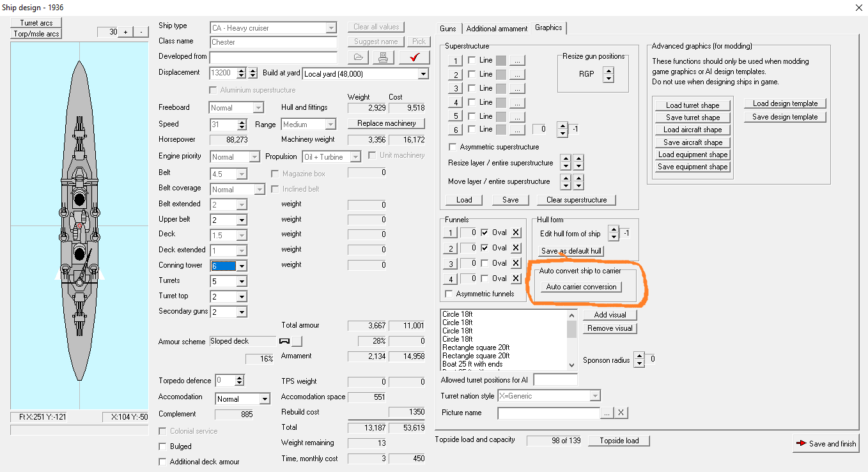Open ellipsis options for superstructure layer 4

[517, 102]
